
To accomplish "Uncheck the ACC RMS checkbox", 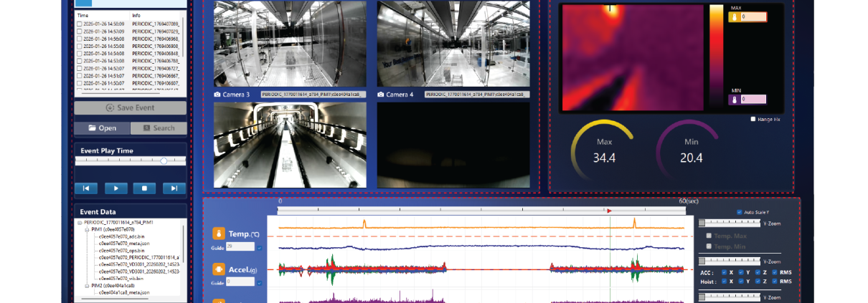I will pos(773,272).
